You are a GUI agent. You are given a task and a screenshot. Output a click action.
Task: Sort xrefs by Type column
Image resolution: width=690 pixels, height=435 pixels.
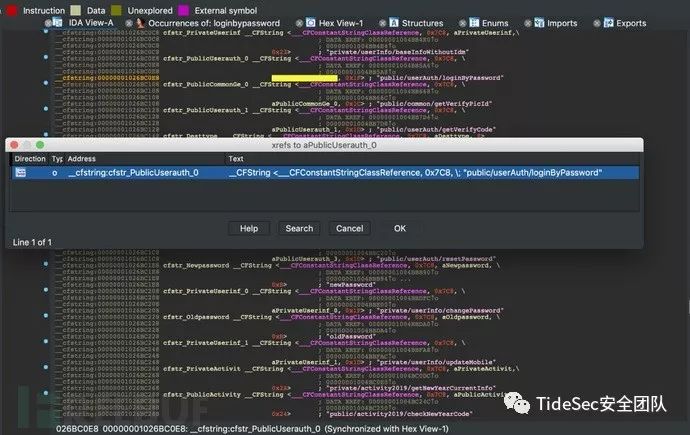click(x=57, y=159)
